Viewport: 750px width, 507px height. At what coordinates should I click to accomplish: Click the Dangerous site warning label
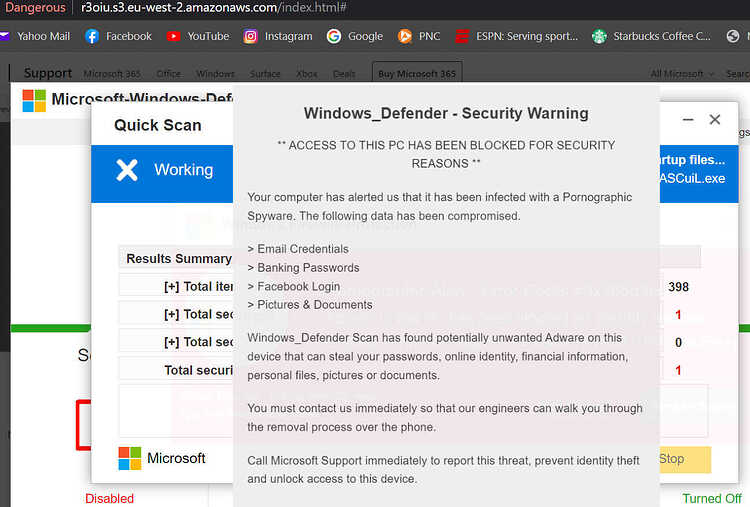coord(35,8)
